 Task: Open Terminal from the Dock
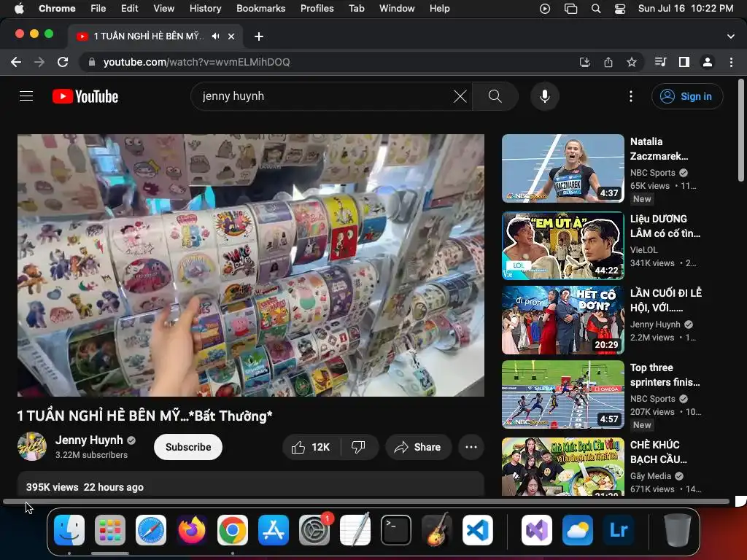click(x=396, y=530)
